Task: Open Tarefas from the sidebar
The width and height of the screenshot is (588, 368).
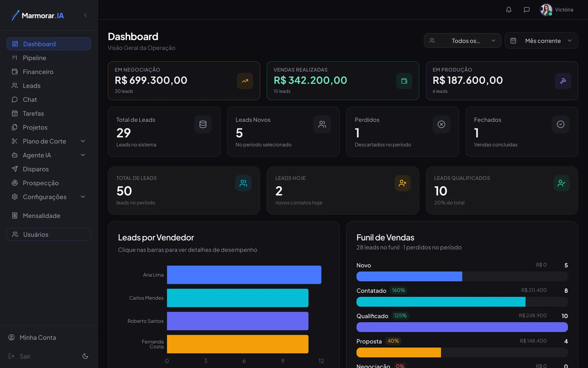Action: click(x=49, y=114)
